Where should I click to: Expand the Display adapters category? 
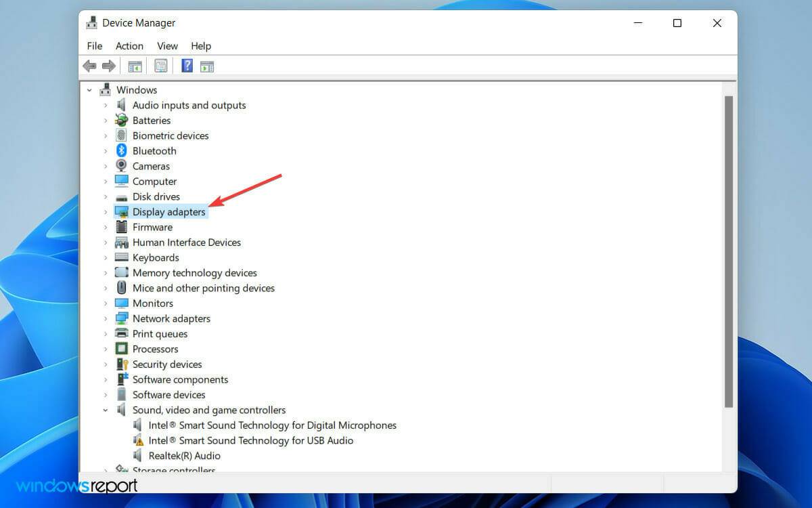[106, 212]
